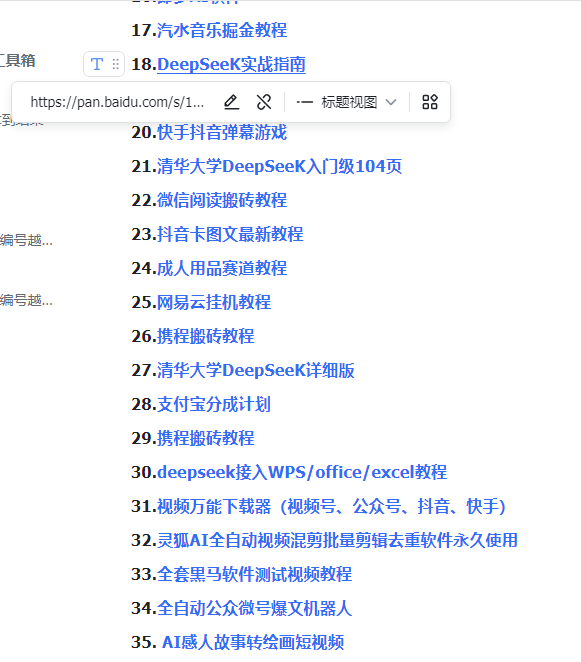Open link 32.灵狐AI全自动视频混剪
This screenshot has width=581, height=662.
[x=337, y=540]
